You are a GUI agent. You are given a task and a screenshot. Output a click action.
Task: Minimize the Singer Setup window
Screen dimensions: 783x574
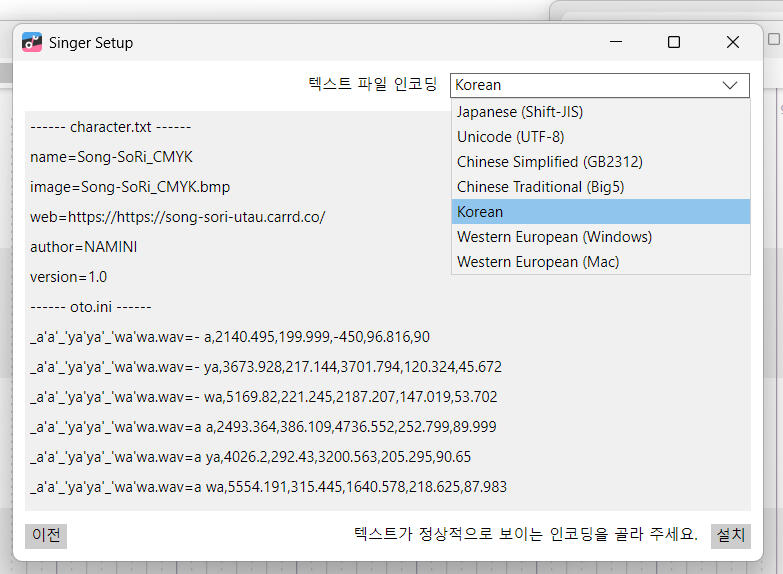point(615,42)
